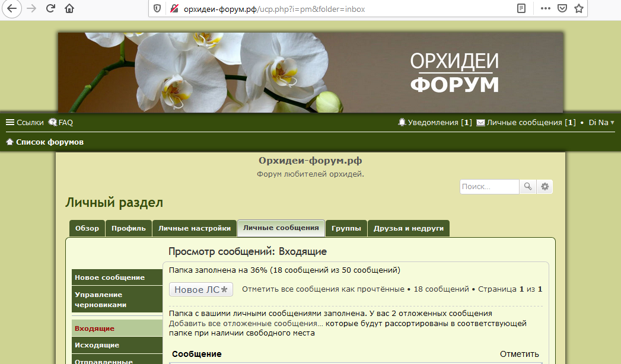Select the Исходящие folder

(x=117, y=344)
